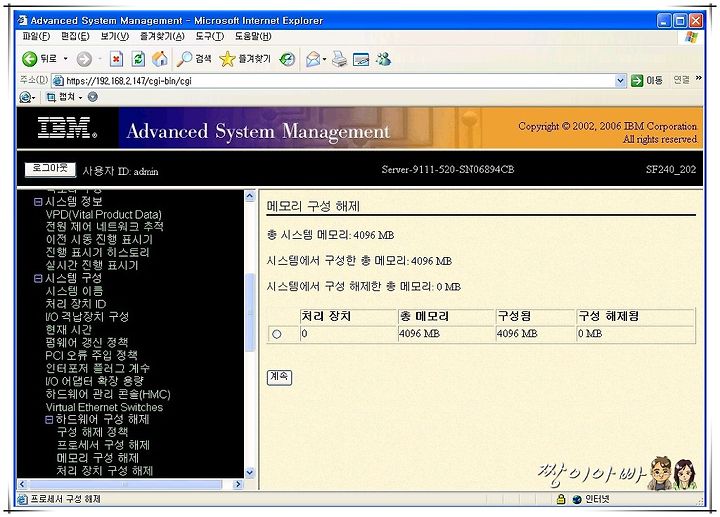
Task: Click the Internet zone globe icon
Action: click(577, 499)
